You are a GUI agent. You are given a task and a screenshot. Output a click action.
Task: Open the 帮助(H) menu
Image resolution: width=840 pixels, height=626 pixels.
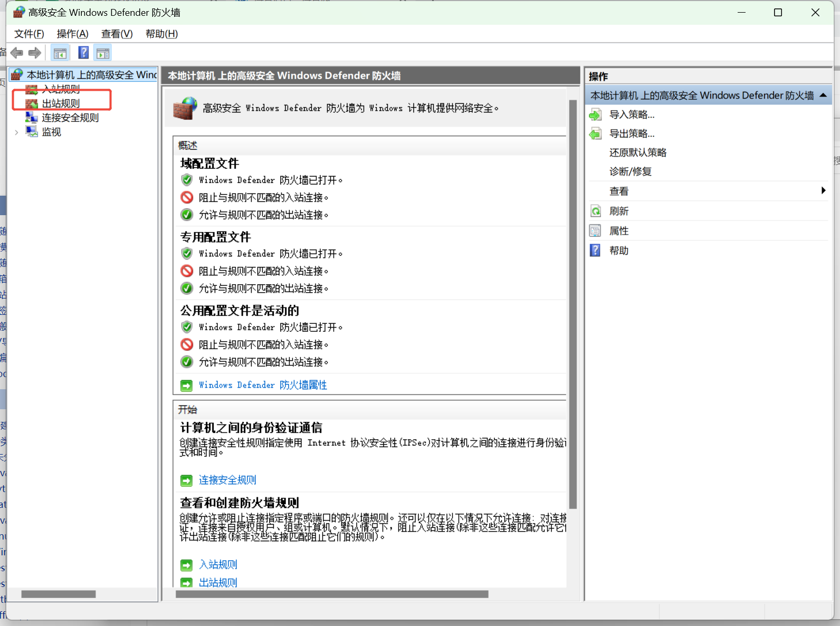pyautogui.click(x=161, y=34)
